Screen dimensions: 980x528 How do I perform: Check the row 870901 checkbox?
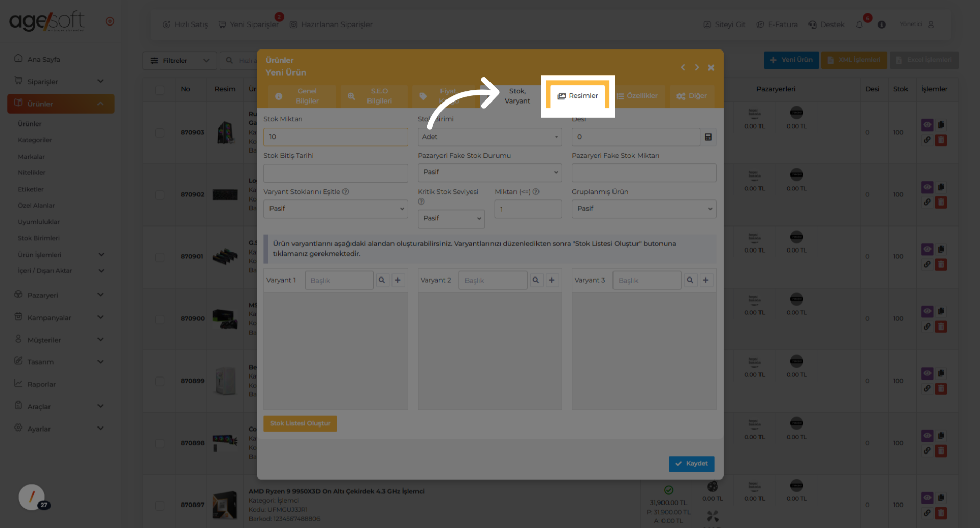coord(160,257)
